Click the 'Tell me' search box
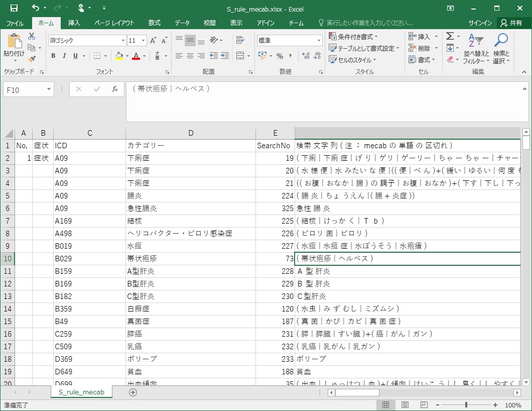The width and height of the screenshot is (532, 411). click(x=366, y=23)
